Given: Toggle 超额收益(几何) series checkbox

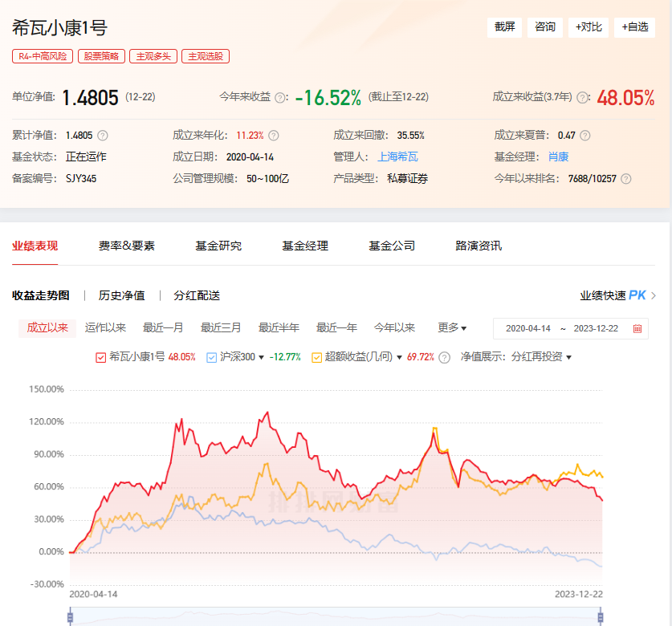Looking at the screenshot, I should tap(316, 357).
